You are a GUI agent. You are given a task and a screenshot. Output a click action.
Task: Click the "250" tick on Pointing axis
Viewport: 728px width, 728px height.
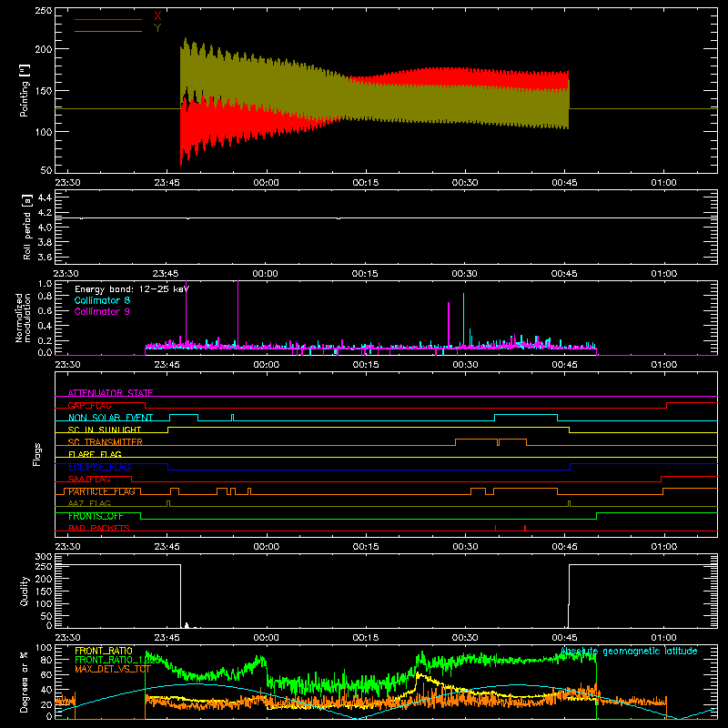44,10
